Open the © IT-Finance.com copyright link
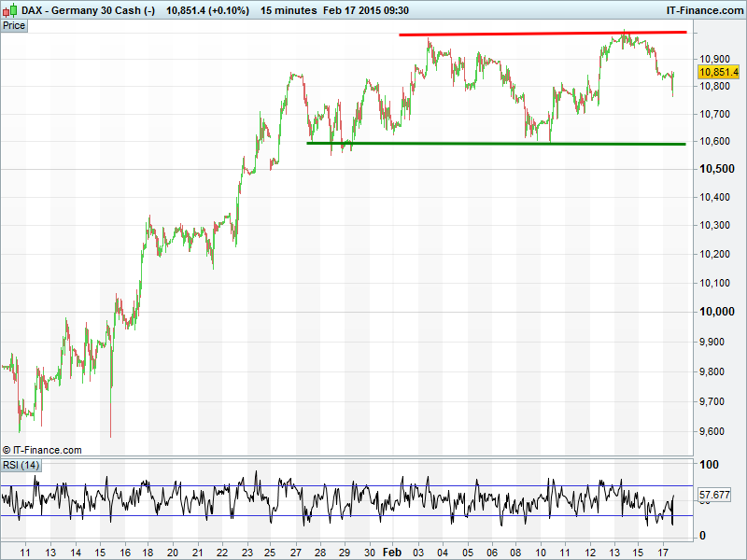The image size is (747, 560). [x=42, y=450]
